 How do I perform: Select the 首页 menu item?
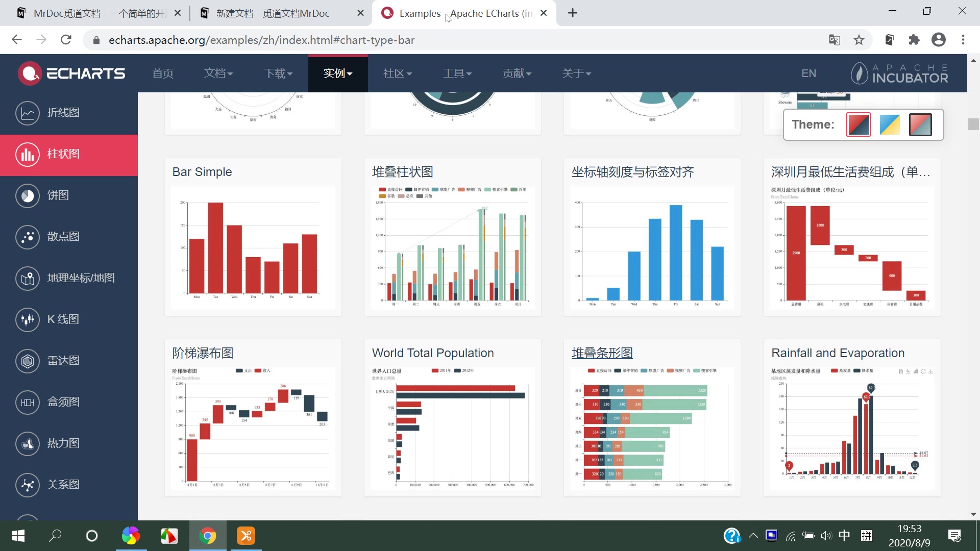coord(162,73)
